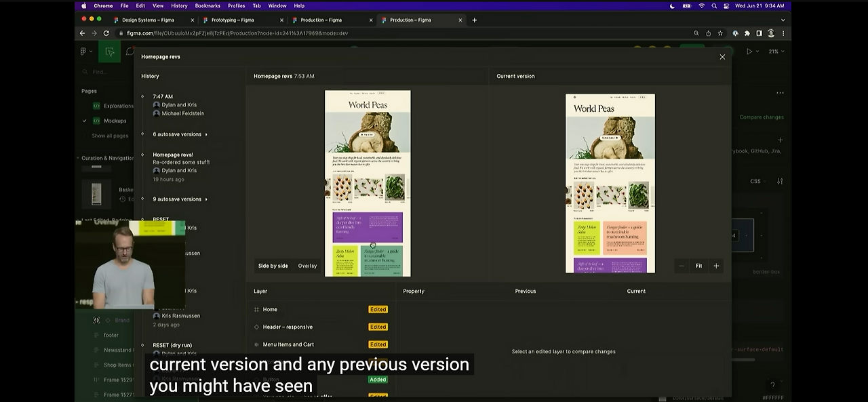This screenshot has width=868, height=402.
Task: Select the Header – responsive layer
Action: tap(288, 327)
